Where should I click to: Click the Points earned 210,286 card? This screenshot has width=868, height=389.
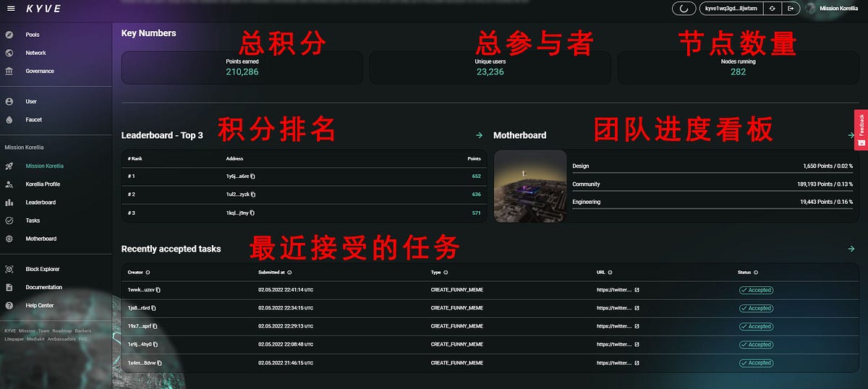pos(242,67)
